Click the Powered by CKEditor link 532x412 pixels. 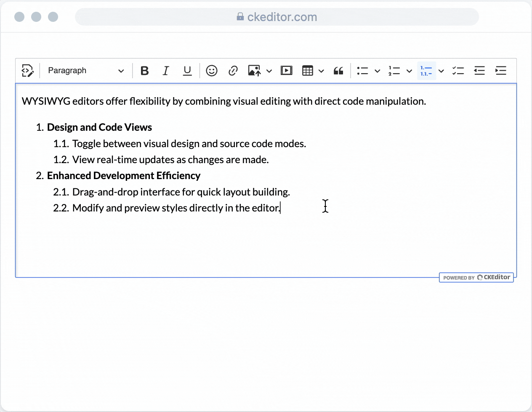click(476, 277)
